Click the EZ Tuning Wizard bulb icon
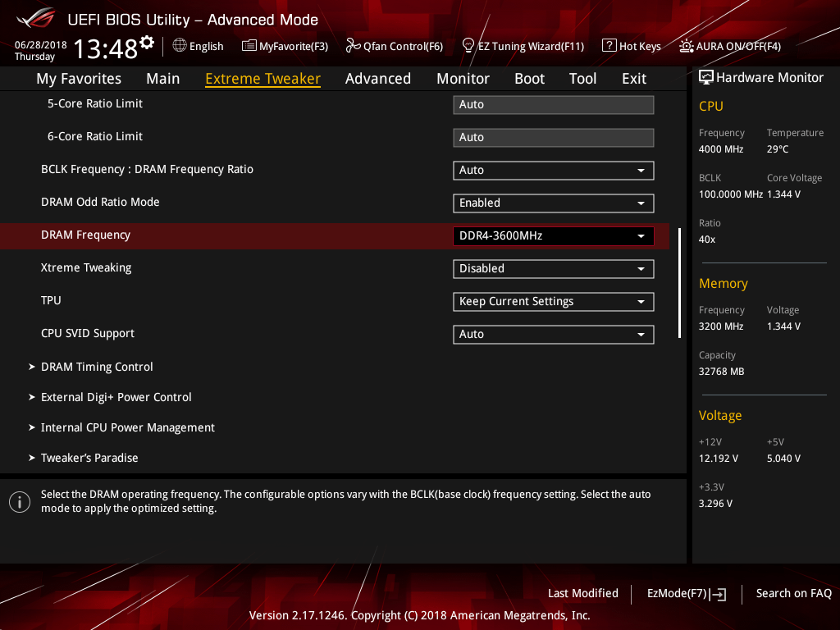Image resolution: width=840 pixels, height=630 pixels. click(x=468, y=46)
